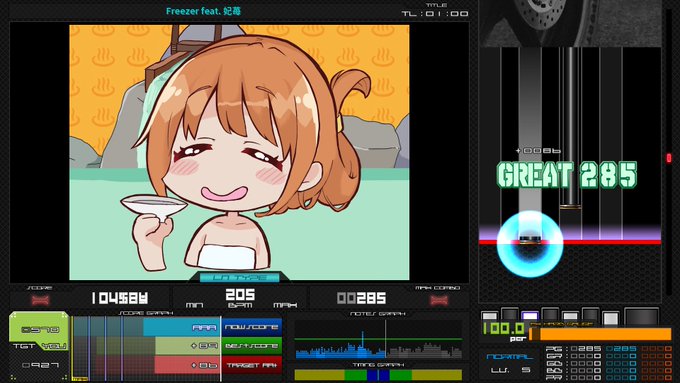Screen dimensions: 680x383
Task: Click the timing graph color bar
Action: [x=378, y=375]
